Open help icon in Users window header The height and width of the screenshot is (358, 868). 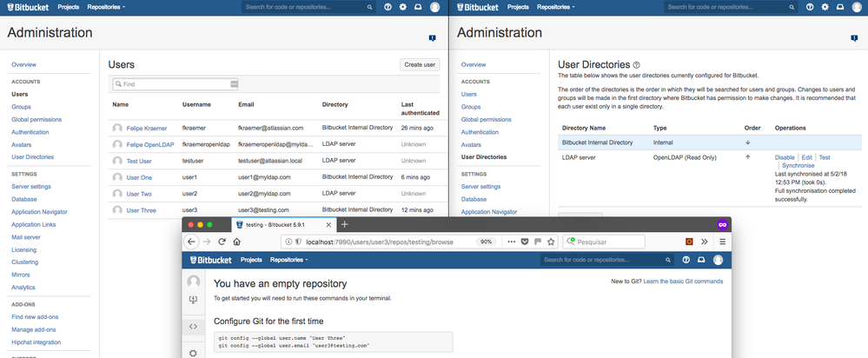(x=388, y=7)
